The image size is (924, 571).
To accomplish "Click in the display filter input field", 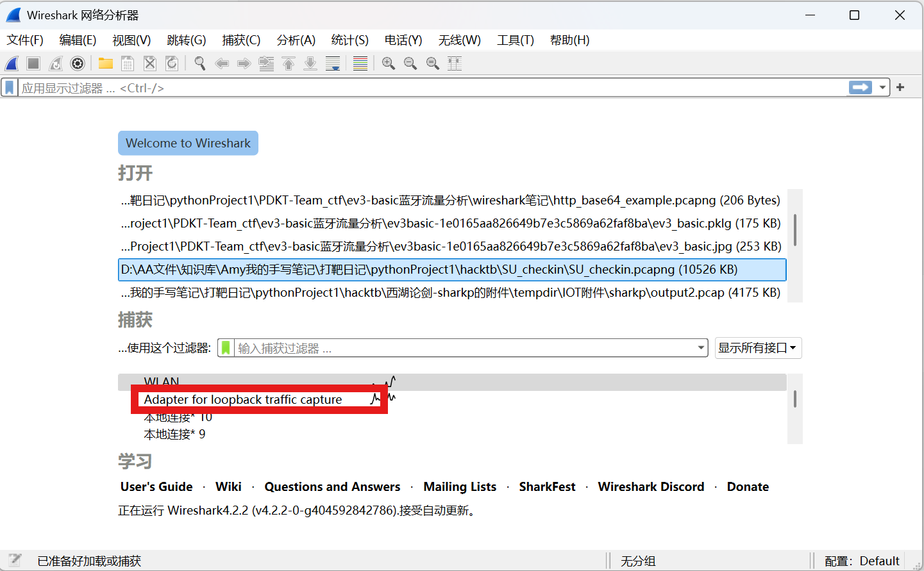I will [x=433, y=87].
